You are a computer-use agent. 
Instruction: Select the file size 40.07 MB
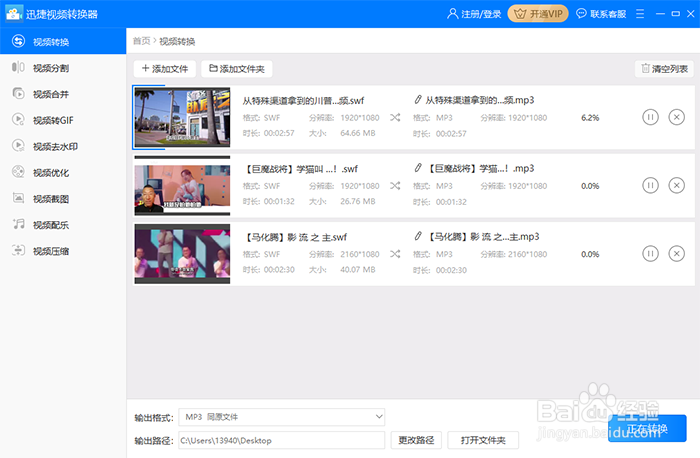(358, 270)
